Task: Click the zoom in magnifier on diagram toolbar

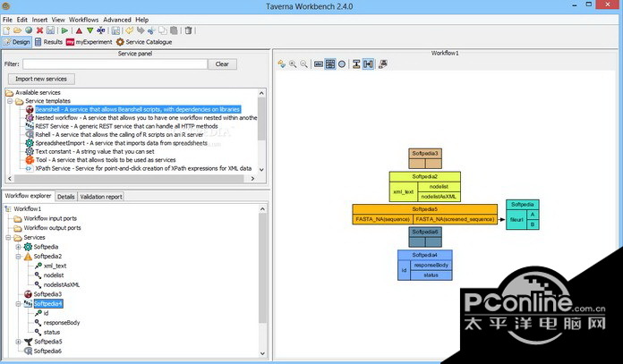Action: 293,64
